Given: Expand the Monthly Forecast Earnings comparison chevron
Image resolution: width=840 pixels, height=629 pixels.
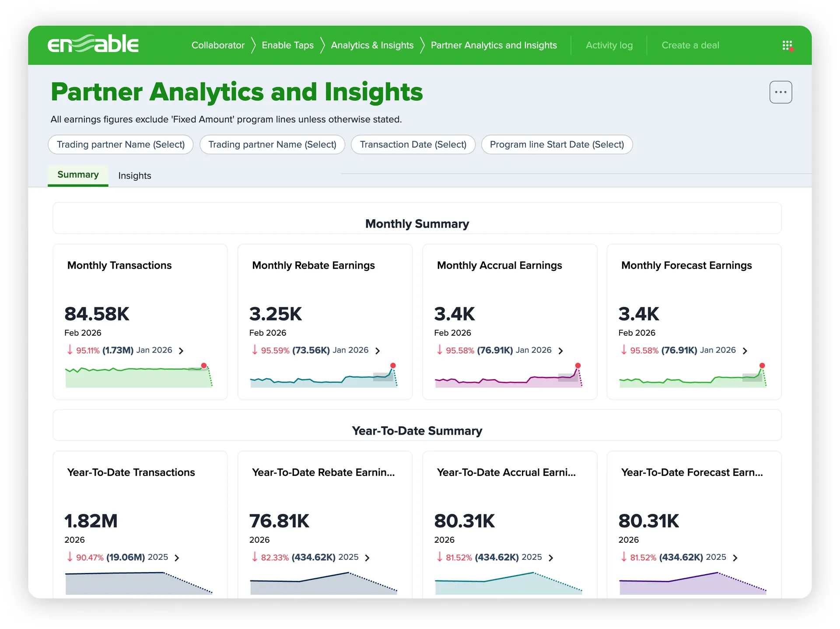Looking at the screenshot, I should (x=745, y=351).
